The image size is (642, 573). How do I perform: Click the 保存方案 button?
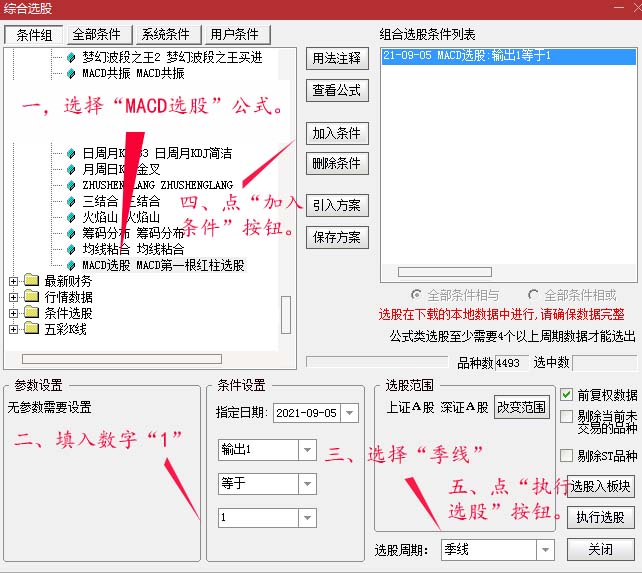[x=337, y=238]
